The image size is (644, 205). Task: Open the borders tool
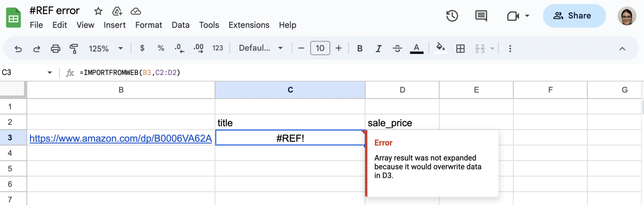coord(460,48)
